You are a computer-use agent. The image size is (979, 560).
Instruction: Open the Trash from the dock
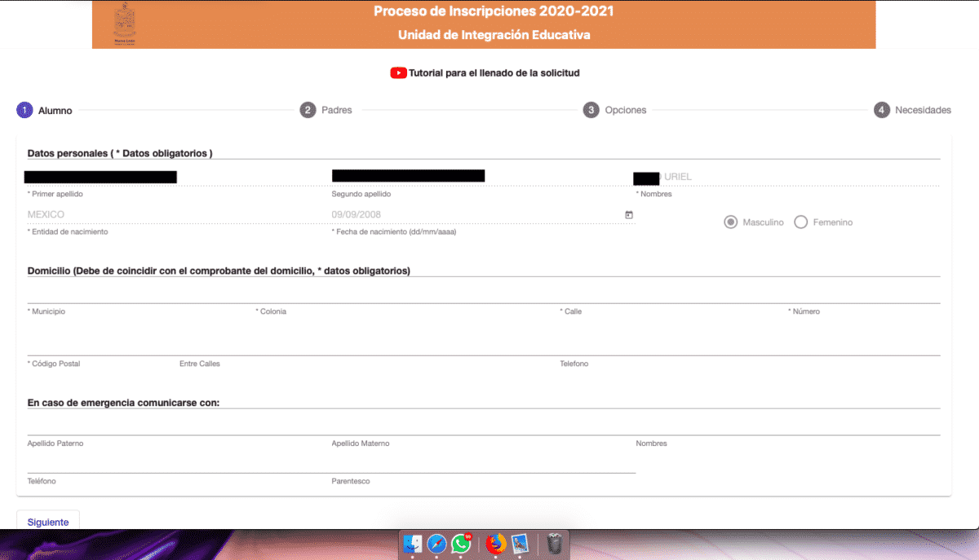(554, 545)
